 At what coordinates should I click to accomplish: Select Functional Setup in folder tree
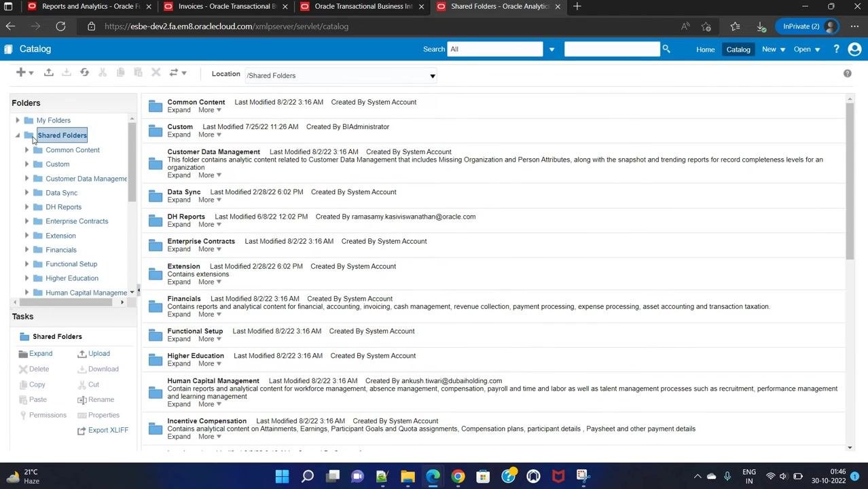pyautogui.click(x=71, y=264)
